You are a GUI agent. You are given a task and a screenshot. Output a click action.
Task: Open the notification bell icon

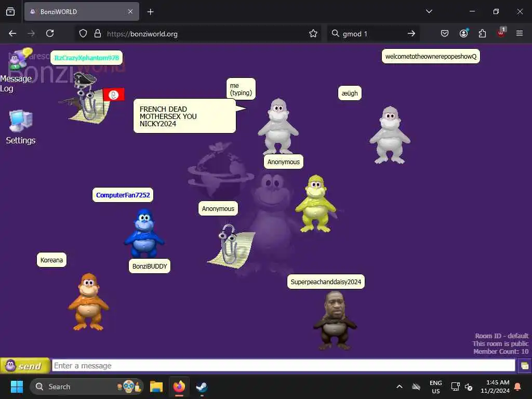coord(518,387)
